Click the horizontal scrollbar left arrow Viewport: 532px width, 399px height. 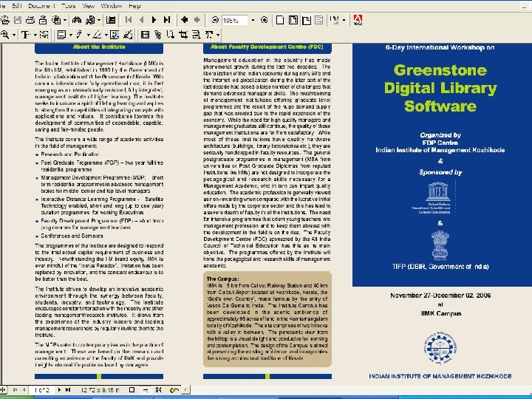[185, 390]
